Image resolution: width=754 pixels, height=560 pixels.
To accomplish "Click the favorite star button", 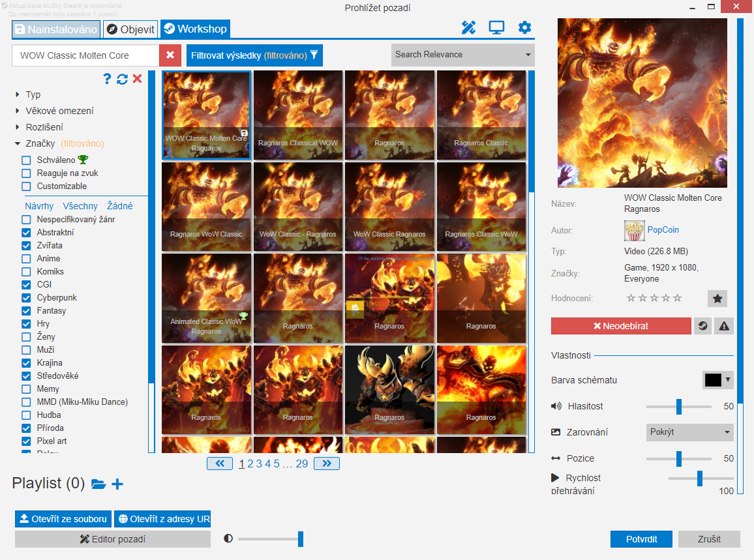I will [x=717, y=299].
